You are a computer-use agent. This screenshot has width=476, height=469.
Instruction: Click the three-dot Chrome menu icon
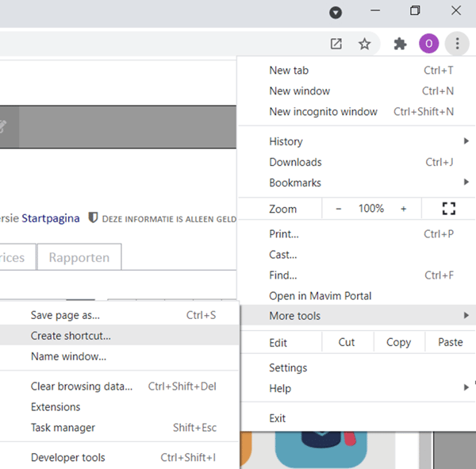pos(457,44)
